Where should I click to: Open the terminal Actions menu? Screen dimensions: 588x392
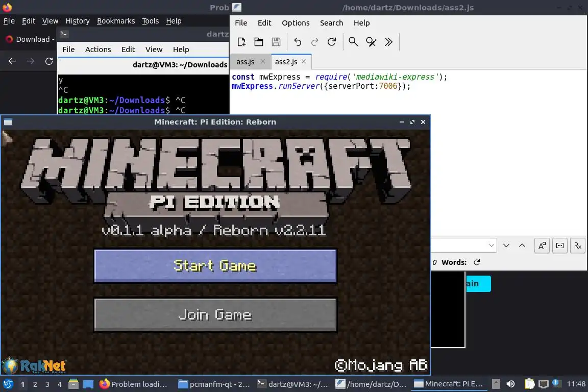(x=98, y=50)
